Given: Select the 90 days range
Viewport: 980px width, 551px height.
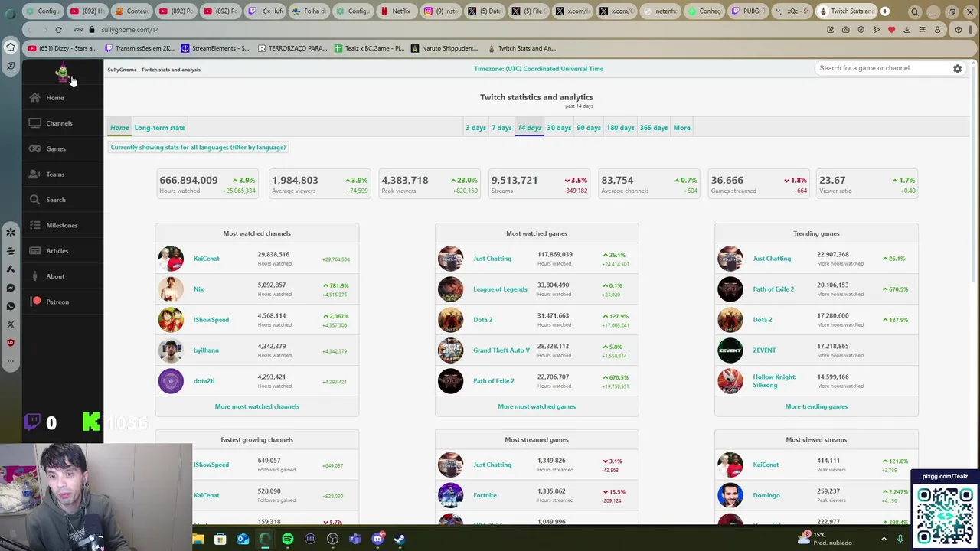Looking at the screenshot, I should [589, 128].
